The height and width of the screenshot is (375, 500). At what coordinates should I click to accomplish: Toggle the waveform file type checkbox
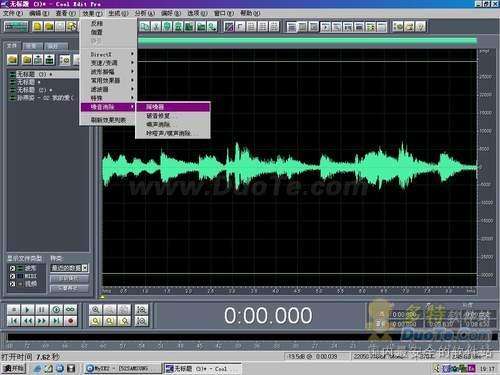point(12,268)
